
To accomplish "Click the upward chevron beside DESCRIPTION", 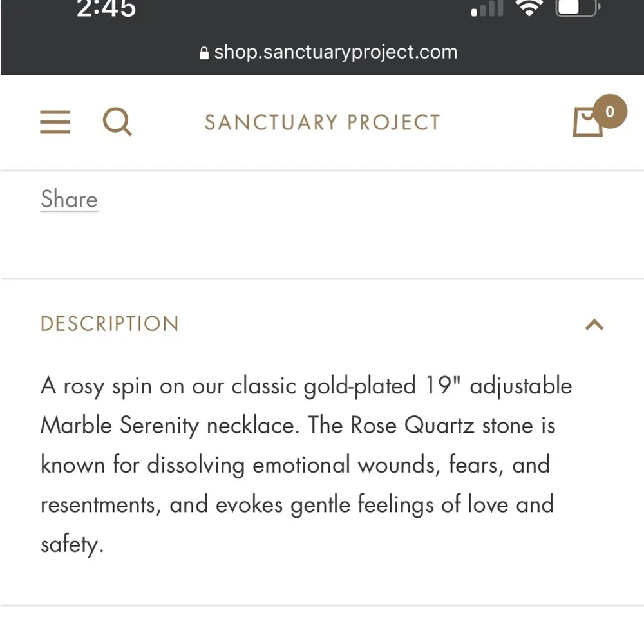I will pos(594,325).
